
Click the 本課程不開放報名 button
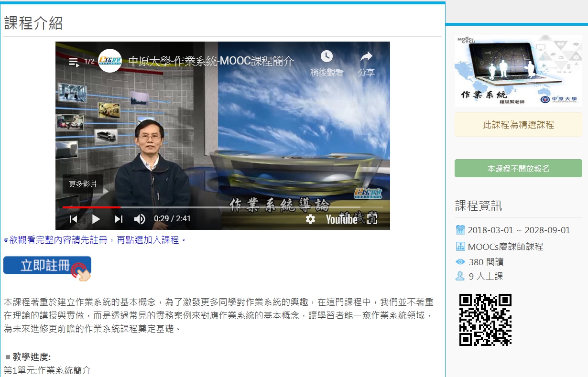pos(518,168)
